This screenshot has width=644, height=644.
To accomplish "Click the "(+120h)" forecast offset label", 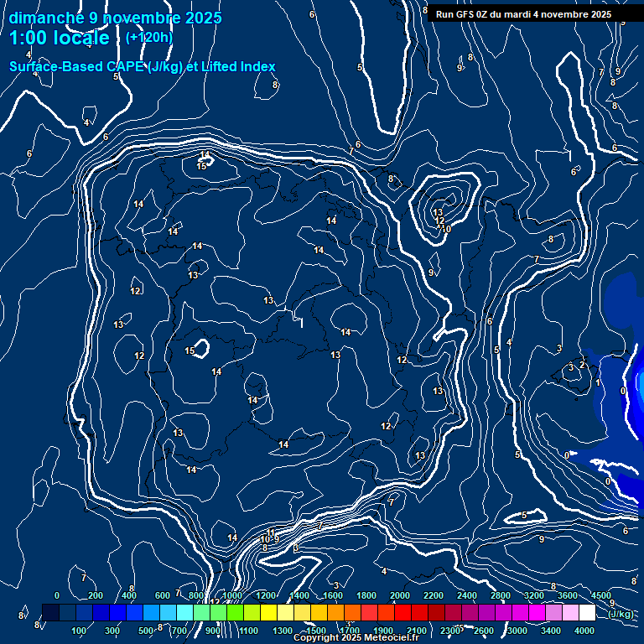I will (149, 38).
